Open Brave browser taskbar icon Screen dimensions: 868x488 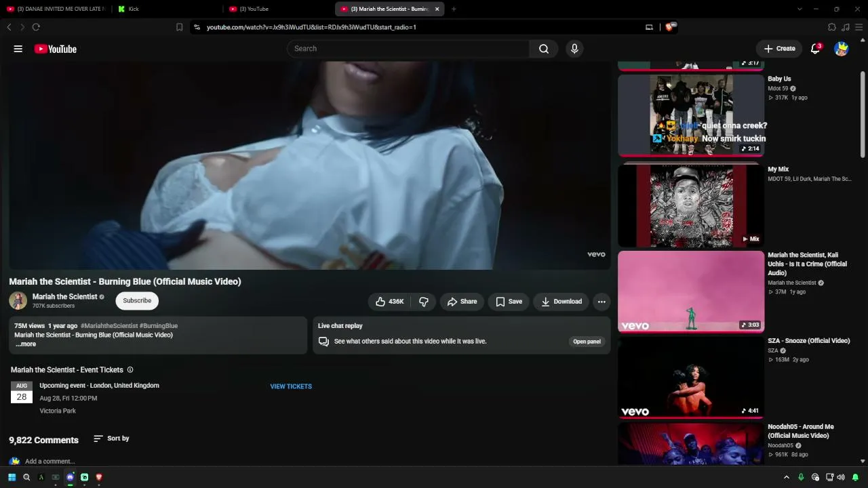[x=99, y=477]
